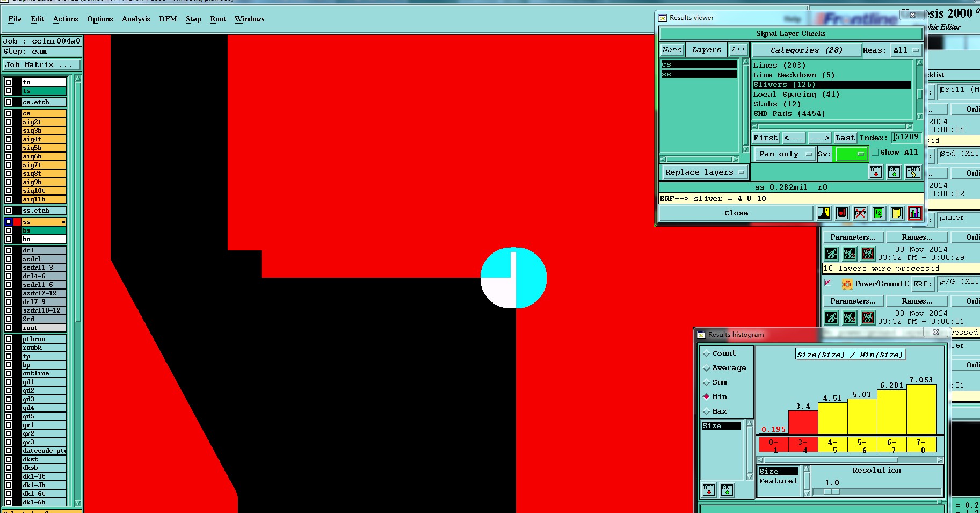Image resolution: width=980 pixels, height=513 pixels.
Task: Select the Min radio option
Action: tap(707, 396)
